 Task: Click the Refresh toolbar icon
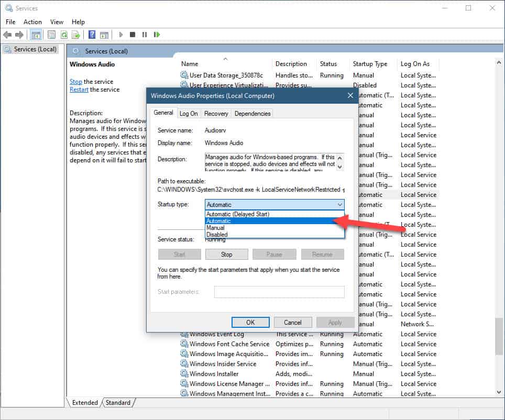64,35
